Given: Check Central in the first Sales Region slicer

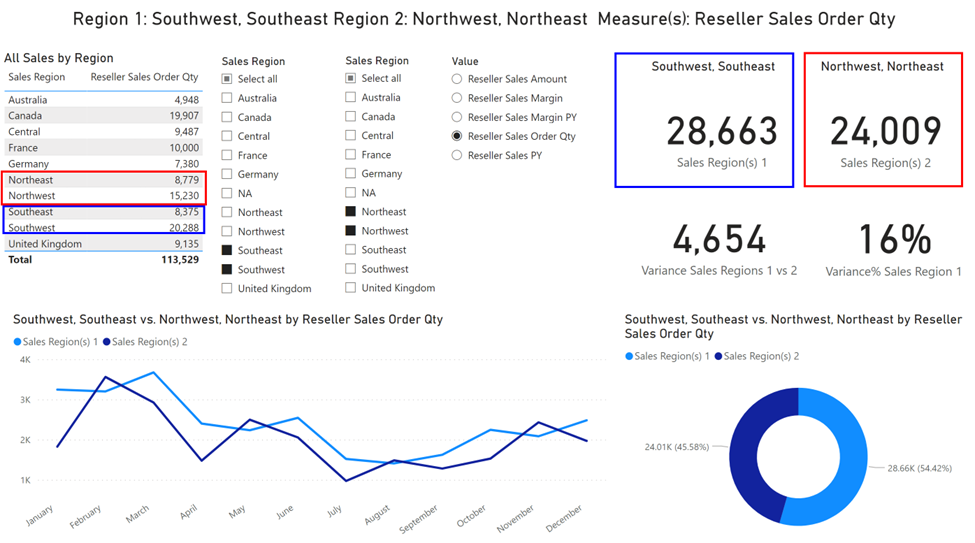Looking at the screenshot, I should [x=227, y=136].
